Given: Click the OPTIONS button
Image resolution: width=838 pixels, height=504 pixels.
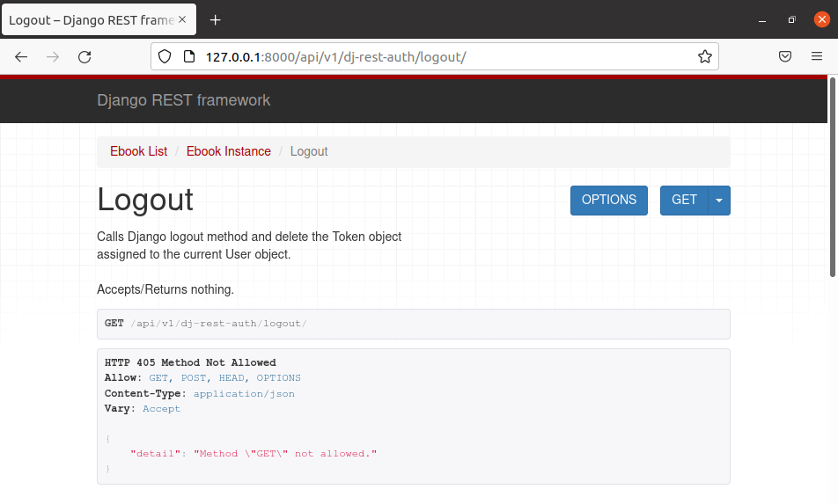Looking at the screenshot, I should click(x=609, y=201).
